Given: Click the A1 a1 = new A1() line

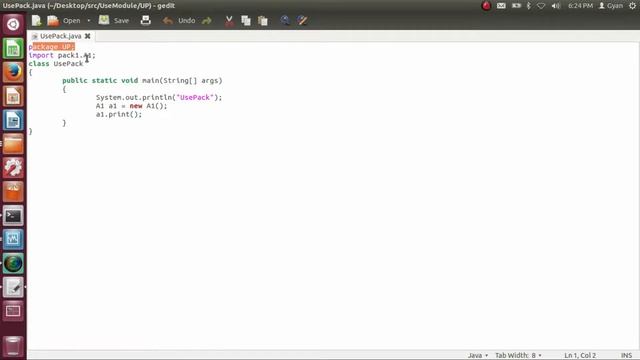Looking at the screenshot, I should (x=131, y=106).
